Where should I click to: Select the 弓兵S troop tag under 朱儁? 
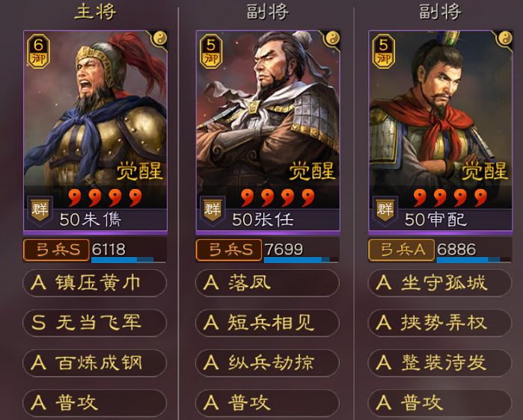(x=56, y=250)
